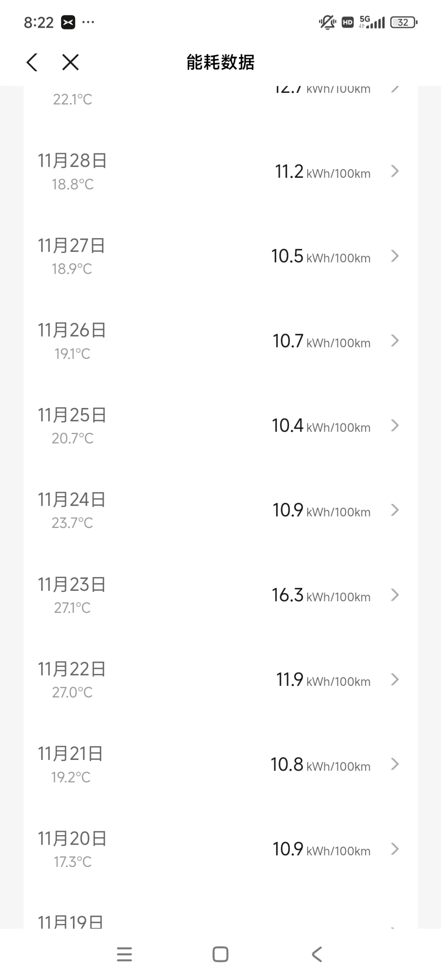Tap Android recent apps menu icon
The image size is (441, 980).
124,954
